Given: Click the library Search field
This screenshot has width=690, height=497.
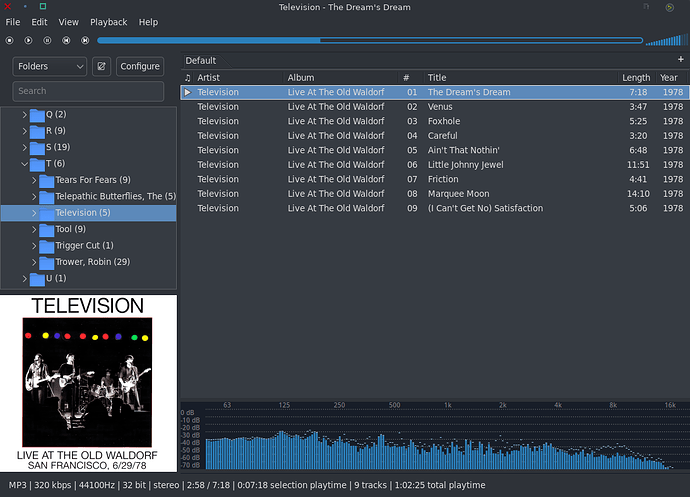Looking at the screenshot, I should point(88,91).
